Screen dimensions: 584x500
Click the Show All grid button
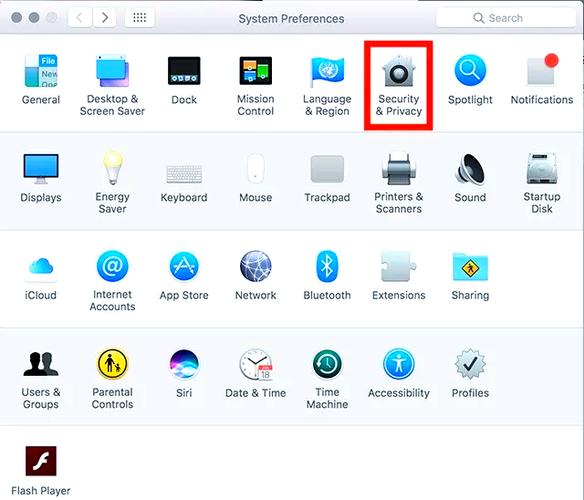140,18
